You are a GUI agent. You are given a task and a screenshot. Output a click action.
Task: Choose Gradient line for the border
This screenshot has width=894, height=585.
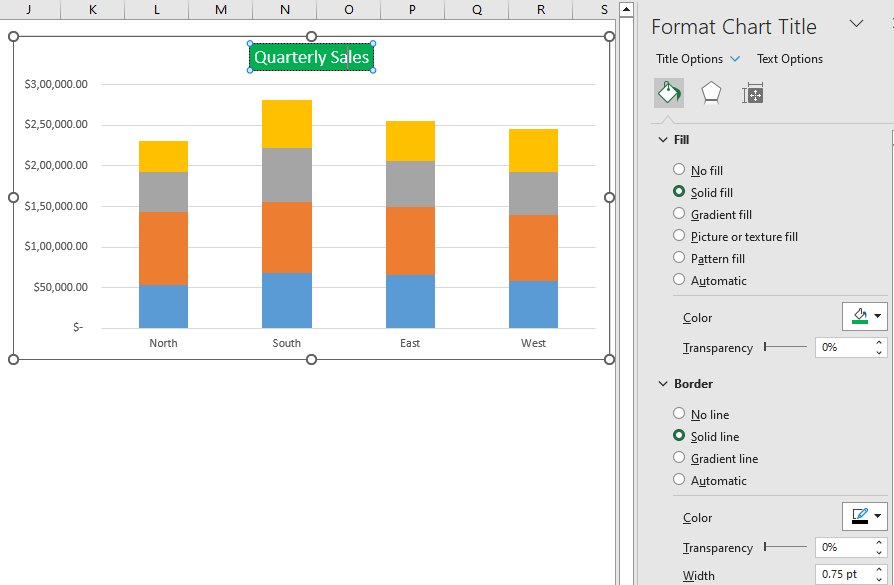(680, 458)
